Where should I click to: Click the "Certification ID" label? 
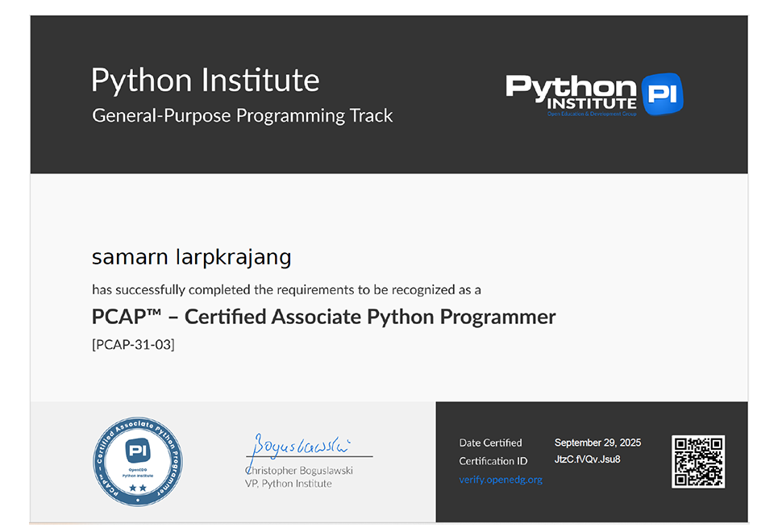[x=493, y=461]
